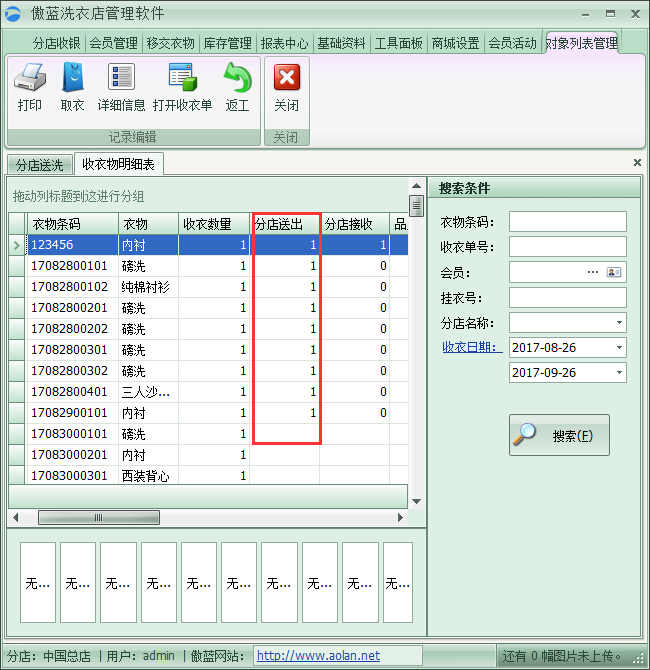The image size is (650, 670).
Task: Select row with barcode 17082800101
Action: click(x=208, y=266)
